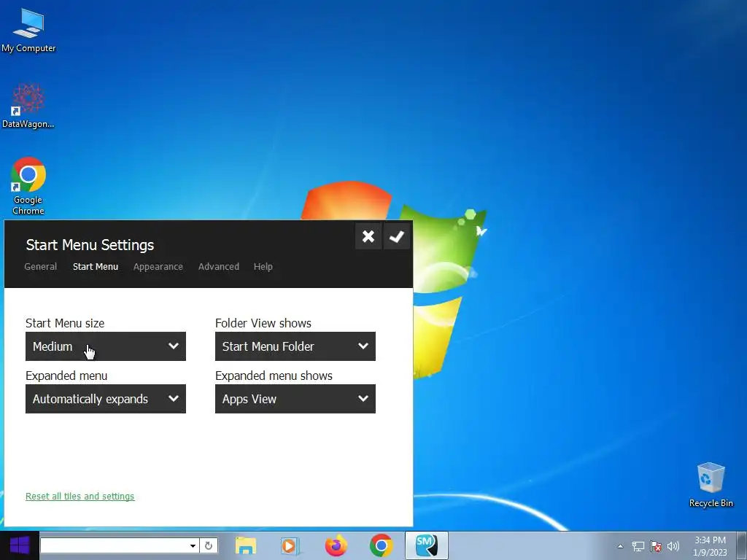Launch Google Chrome desktop shortcut
Image resolution: width=747 pixels, height=560 pixels.
[x=28, y=186]
